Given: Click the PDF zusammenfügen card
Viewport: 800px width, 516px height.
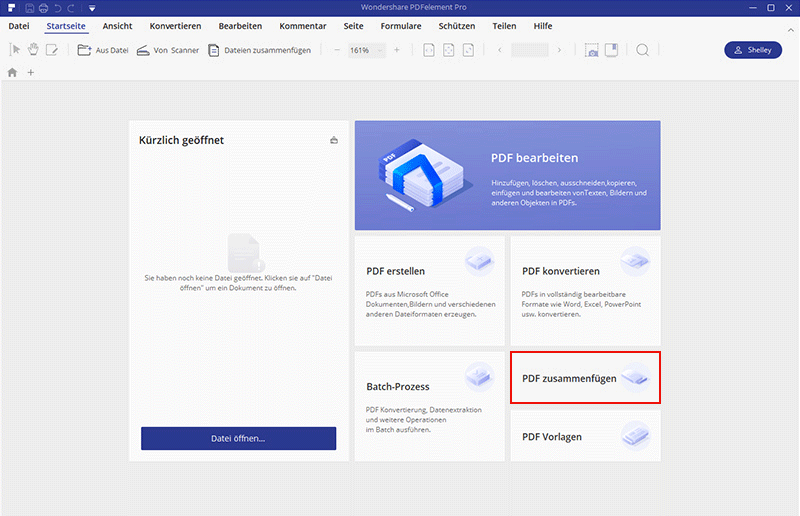Looking at the screenshot, I should click(x=585, y=378).
